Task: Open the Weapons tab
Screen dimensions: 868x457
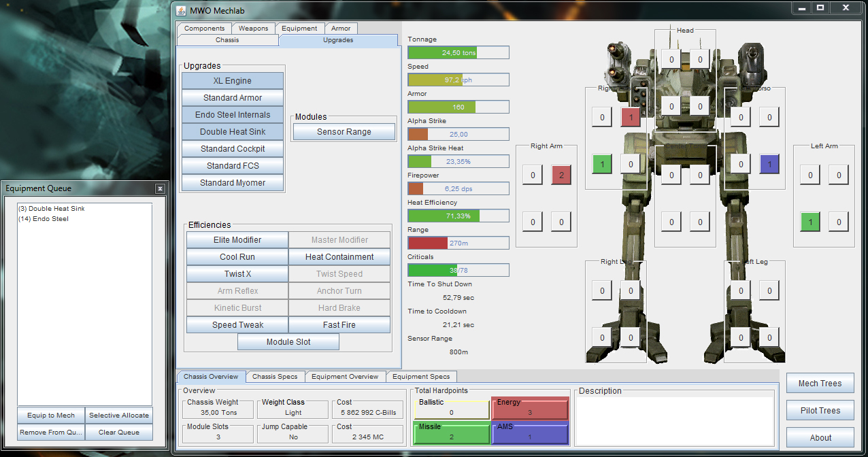Action: 254,28
